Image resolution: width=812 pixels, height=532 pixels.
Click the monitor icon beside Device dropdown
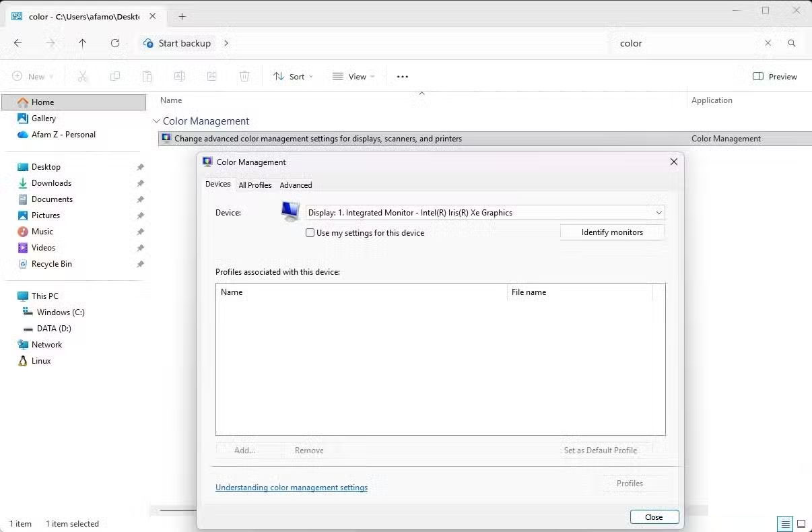pyautogui.click(x=290, y=211)
